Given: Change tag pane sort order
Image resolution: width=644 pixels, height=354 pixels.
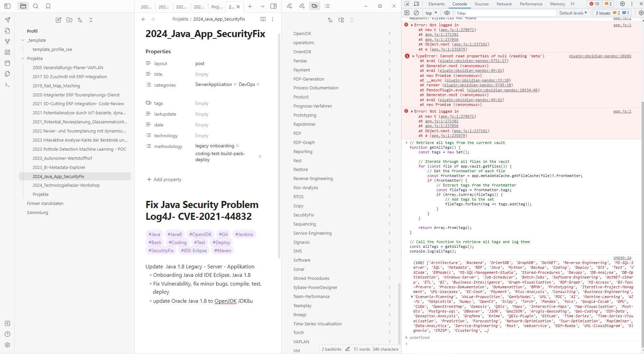Looking at the screenshot, I should click(330, 20).
